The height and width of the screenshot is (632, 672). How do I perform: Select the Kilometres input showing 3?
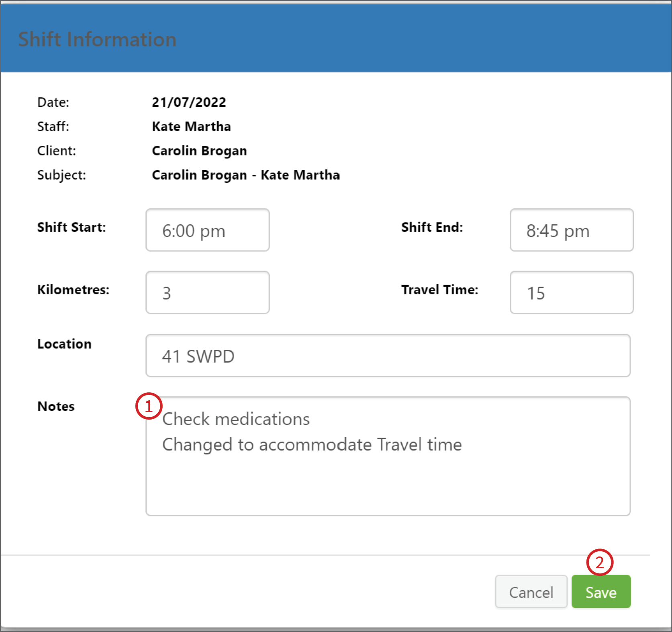pyautogui.click(x=207, y=292)
